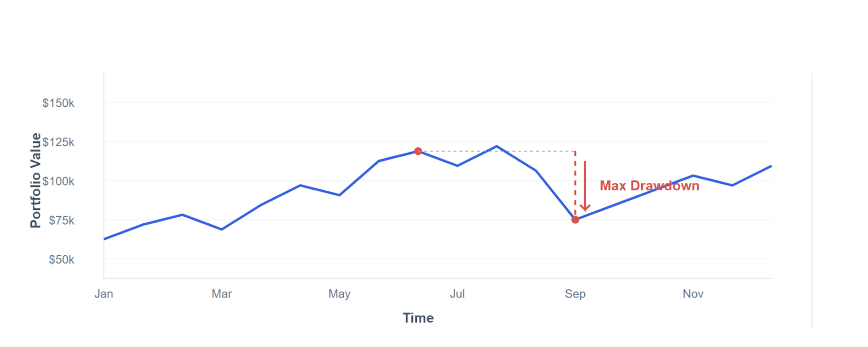Select the $100k y-axis tick label
Image resolution: width=868 pixels, height=347 pixels.
[58, 181]
